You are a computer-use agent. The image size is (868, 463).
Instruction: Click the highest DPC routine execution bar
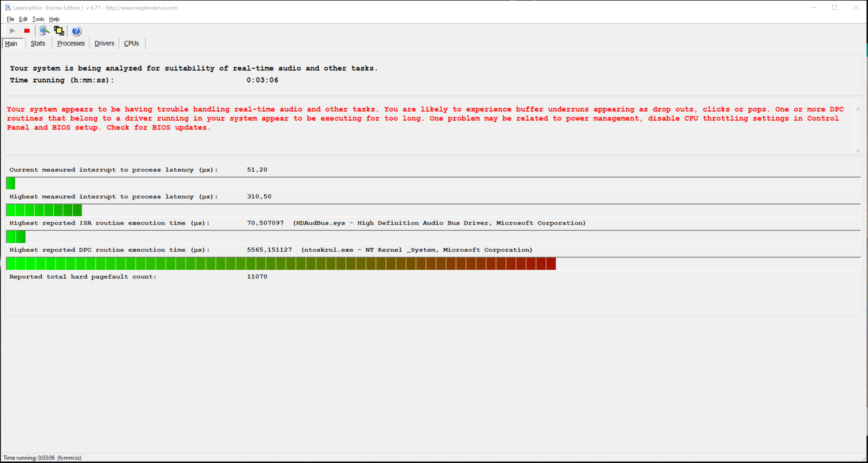pyautogui.click(x=281, y=264)
